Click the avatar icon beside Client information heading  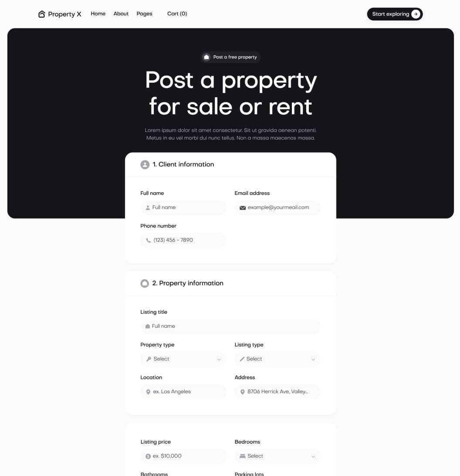(x=145, y=164)
